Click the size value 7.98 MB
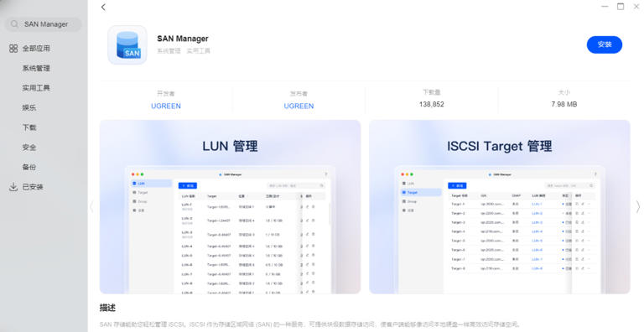 [563, 104]
